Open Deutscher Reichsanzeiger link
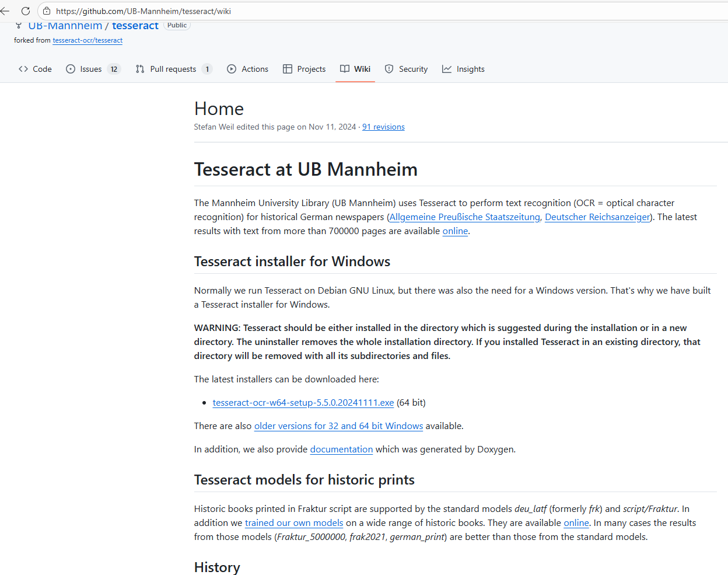 tap(597, 217)
